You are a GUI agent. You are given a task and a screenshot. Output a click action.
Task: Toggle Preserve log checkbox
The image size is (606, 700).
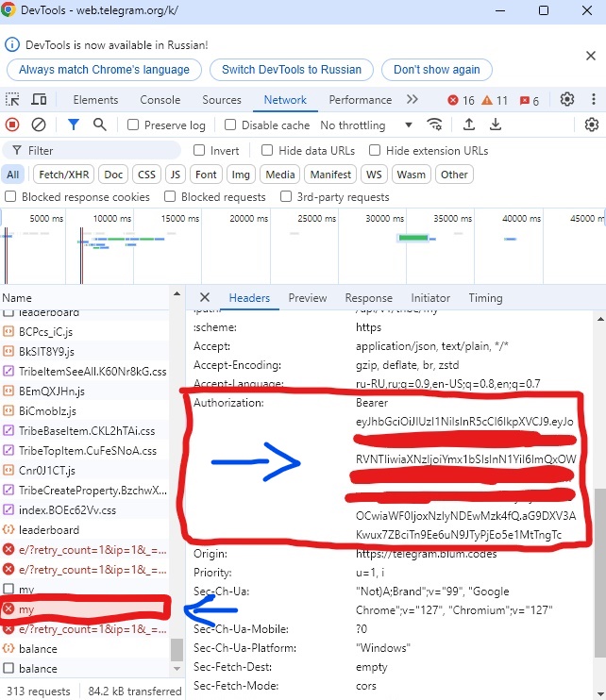(x=133, y=125)
